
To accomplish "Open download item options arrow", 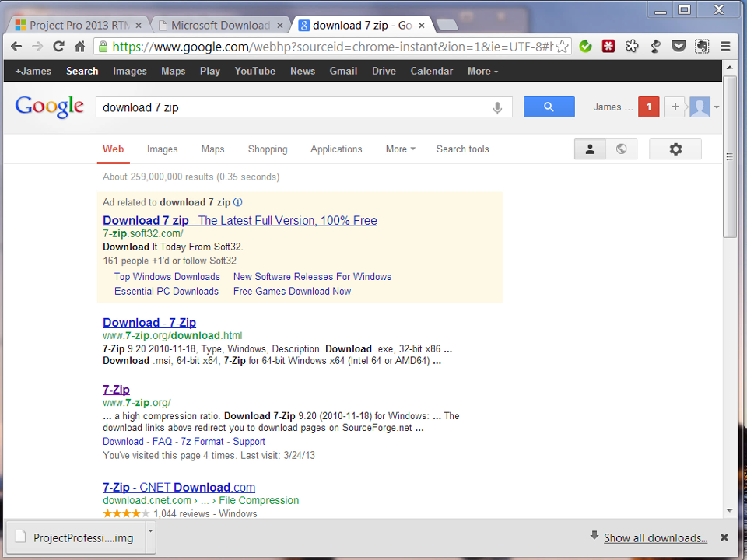I will pos(150,537).
